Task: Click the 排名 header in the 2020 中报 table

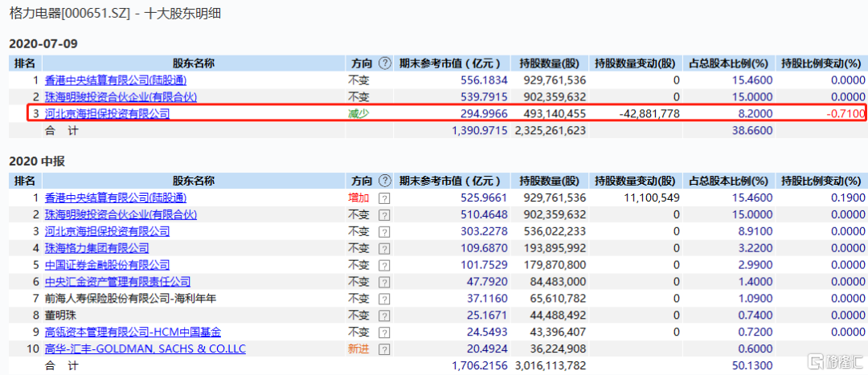Action: [x=25, y=181]
